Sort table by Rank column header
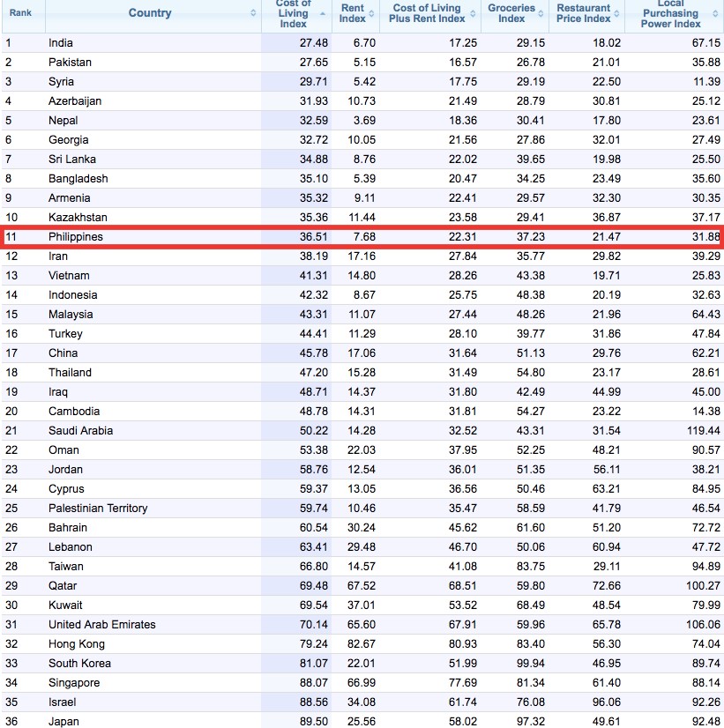Image resolution: width=724 pixels, height=728 pixels. tap(20, 12)
